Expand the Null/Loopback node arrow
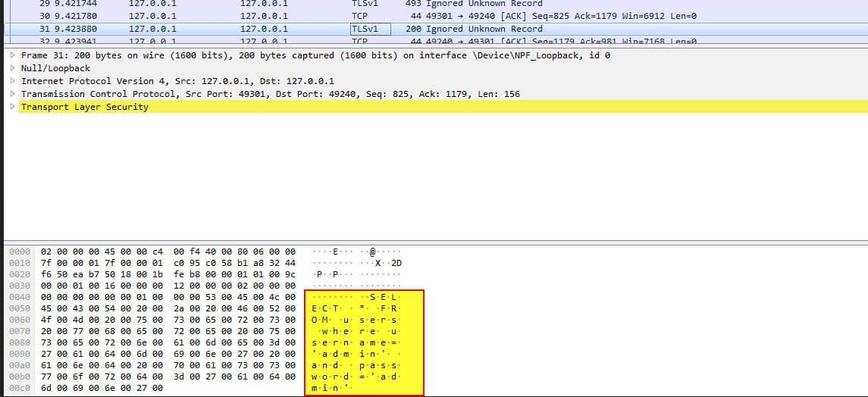This screenshot has width=868, height=397. point(13,68)
